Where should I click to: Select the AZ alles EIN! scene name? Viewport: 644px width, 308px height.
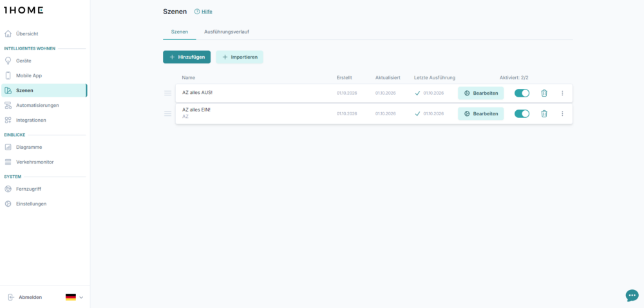(196, 110)
